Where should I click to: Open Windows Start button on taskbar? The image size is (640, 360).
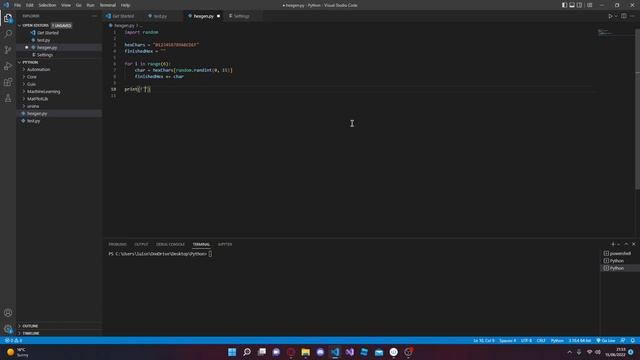pyautogui.click(x=232, y=352)
